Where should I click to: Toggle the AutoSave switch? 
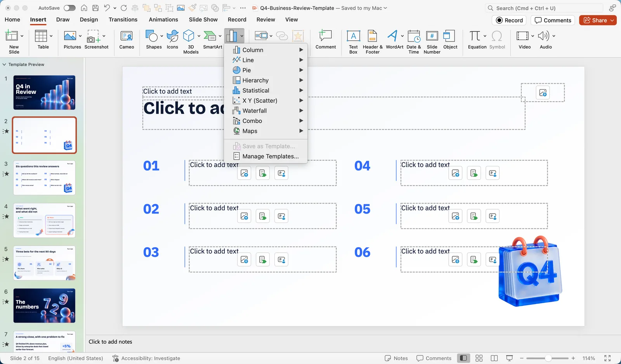point(69,8)
